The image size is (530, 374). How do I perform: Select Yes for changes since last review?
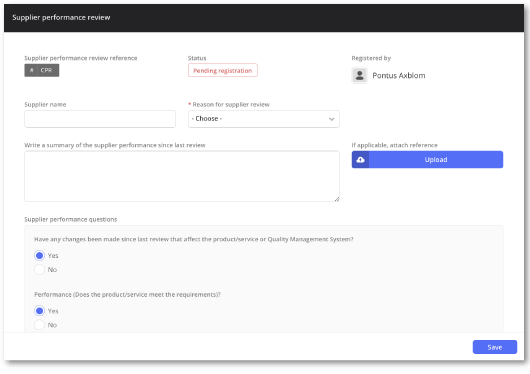pos(40,255)
